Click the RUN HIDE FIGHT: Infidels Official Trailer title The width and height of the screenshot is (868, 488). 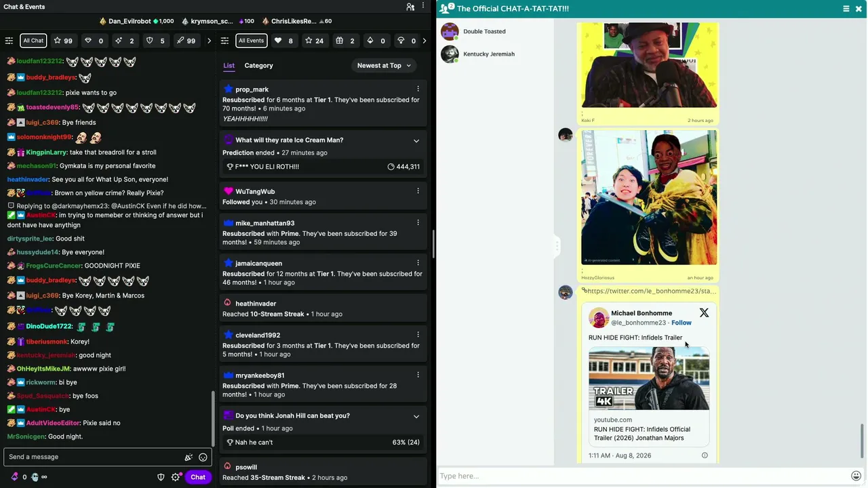coord(642,434)
